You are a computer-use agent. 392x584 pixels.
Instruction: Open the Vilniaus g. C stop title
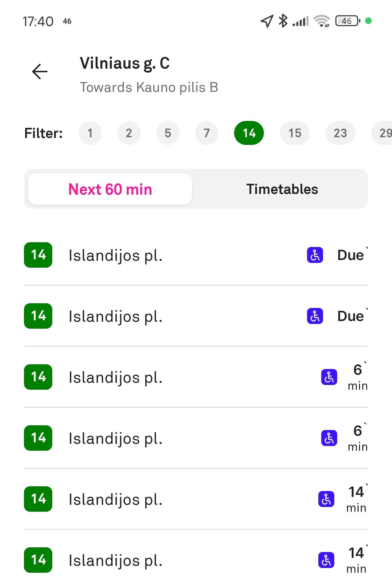(x=124, y=63)
